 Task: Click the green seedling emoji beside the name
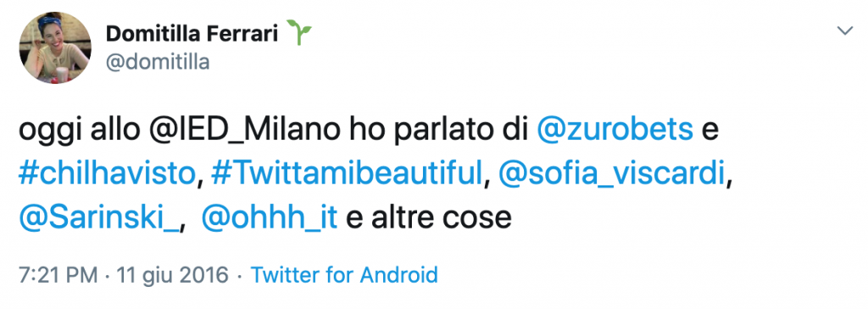[x=299, y=33]
